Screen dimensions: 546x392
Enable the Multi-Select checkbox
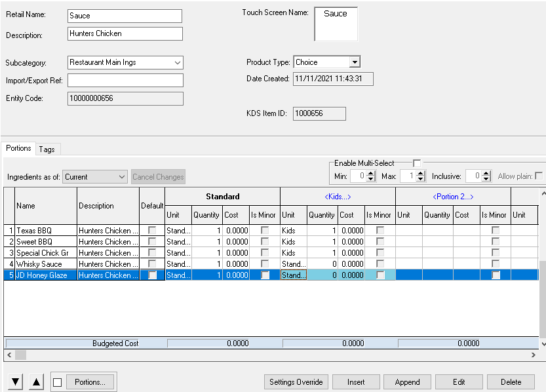point(417,163)
